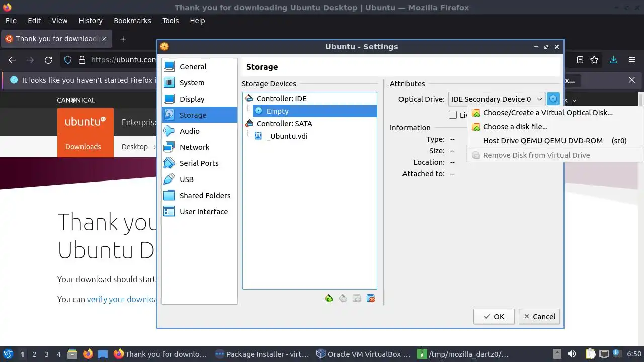
Task: Click the Canonical logo on Ubuntu page
Action: pos(76,100)
